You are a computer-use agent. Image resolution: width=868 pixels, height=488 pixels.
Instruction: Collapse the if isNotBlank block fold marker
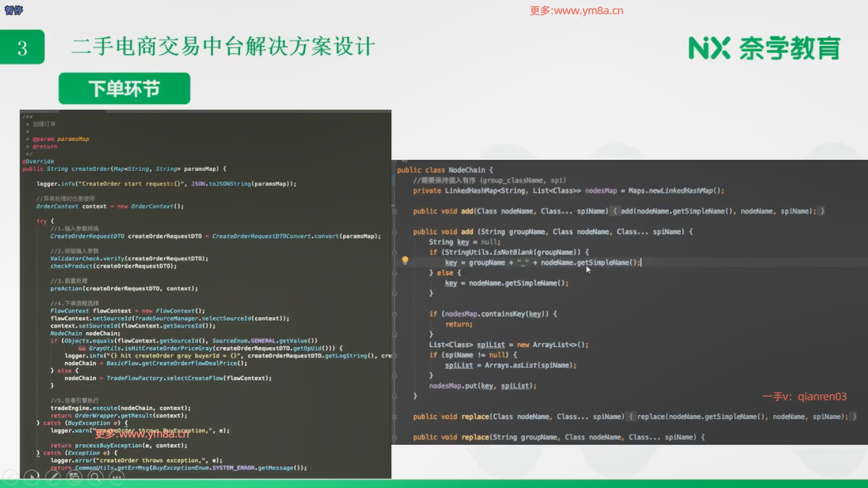coord(395,252)
